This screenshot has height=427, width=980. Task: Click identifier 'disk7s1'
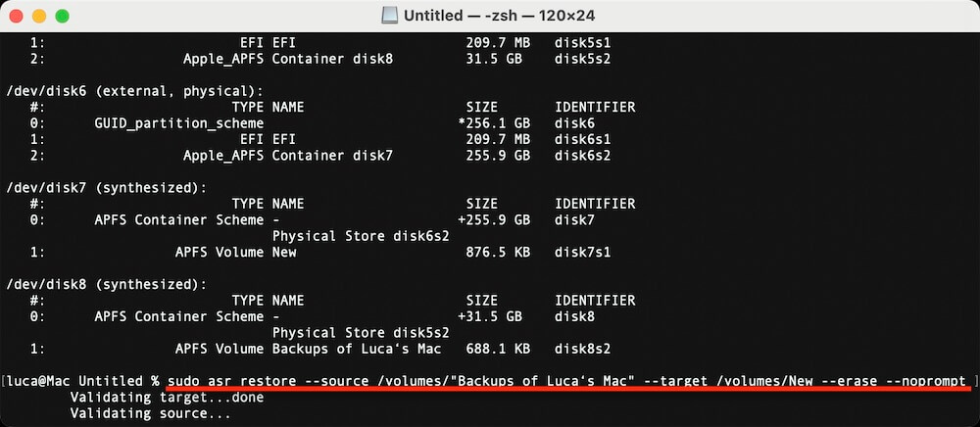tap(582, 253)
